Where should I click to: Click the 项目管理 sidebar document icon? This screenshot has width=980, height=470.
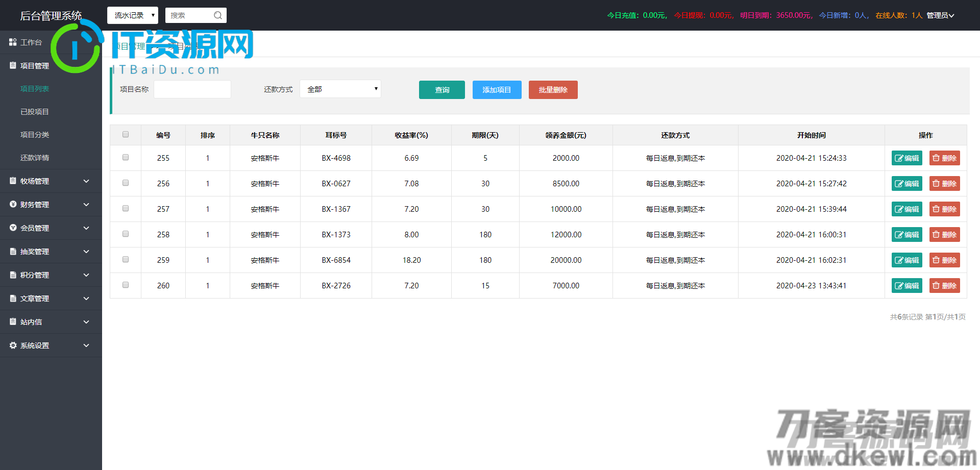point(13,65)
